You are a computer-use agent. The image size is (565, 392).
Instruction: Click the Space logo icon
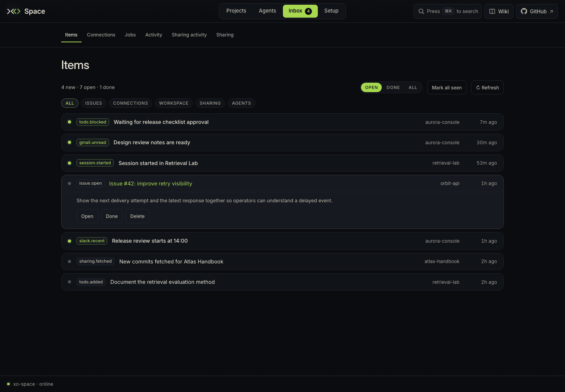[14, 11]
